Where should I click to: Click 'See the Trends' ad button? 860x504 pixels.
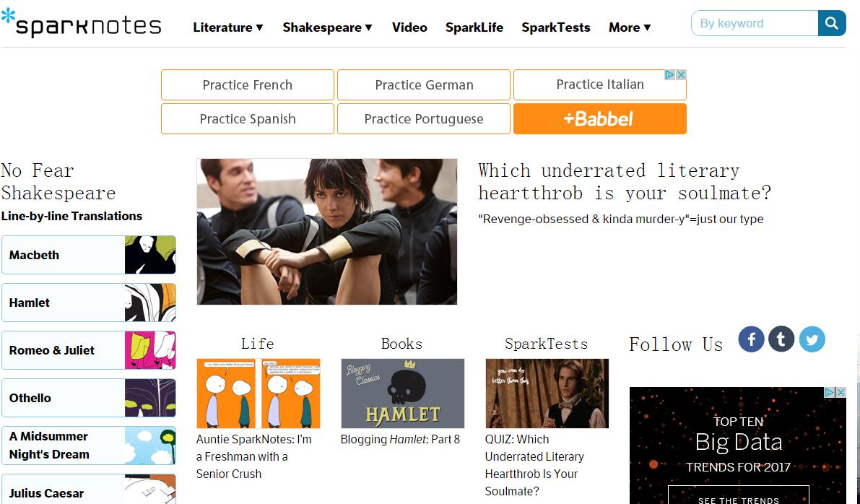[x=738, y=496]
